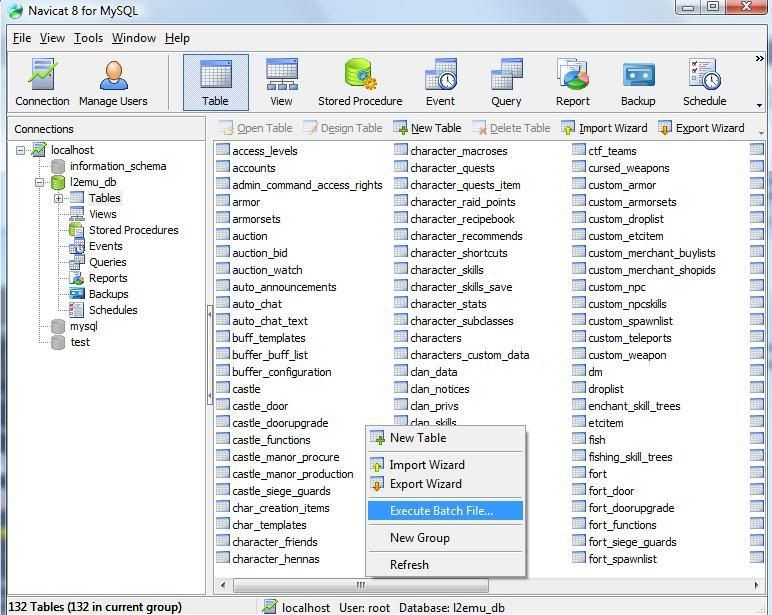
Task: Click the Open Table toolbar button
Action: click(256, 128)
